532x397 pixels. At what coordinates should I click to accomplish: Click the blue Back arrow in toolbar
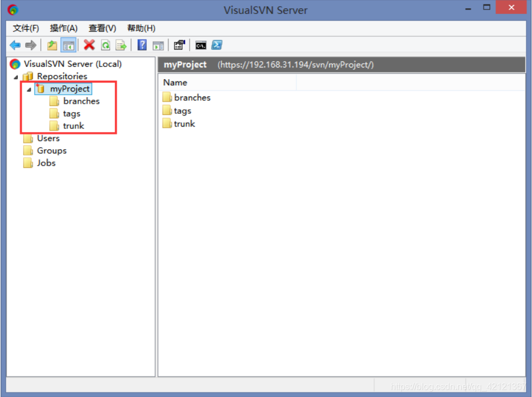(x=15, y=45)
